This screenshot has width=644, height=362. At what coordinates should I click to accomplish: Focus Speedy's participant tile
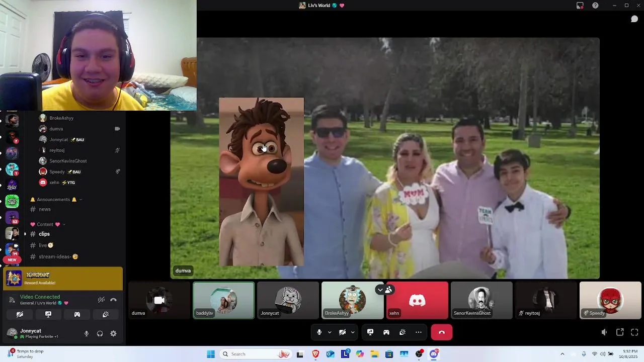[x=610, y=300]
